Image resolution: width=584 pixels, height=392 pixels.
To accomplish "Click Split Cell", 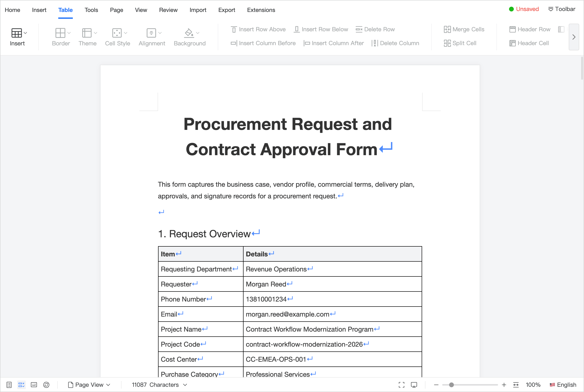I will [460, 43].
